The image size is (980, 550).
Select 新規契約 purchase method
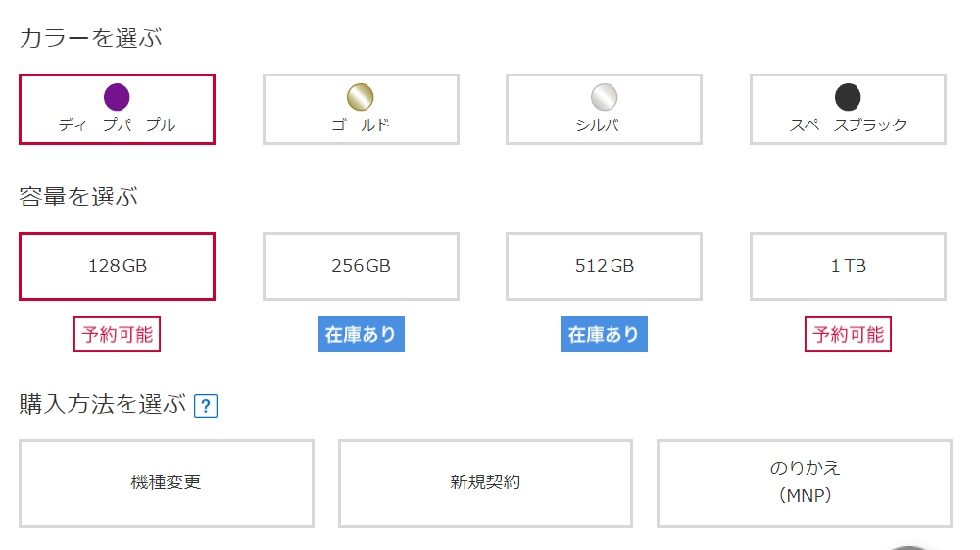pyautogui.click(x=486, y=483)
